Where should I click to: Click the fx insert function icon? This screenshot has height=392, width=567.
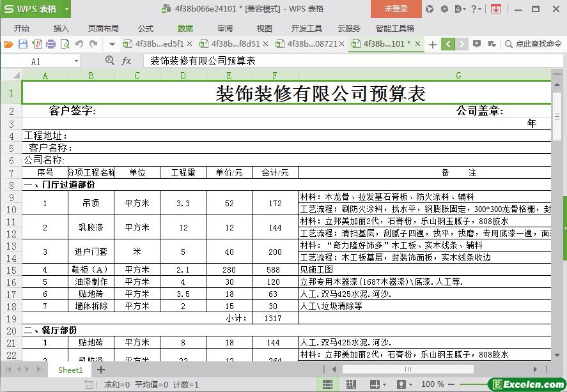coord(127,61)
